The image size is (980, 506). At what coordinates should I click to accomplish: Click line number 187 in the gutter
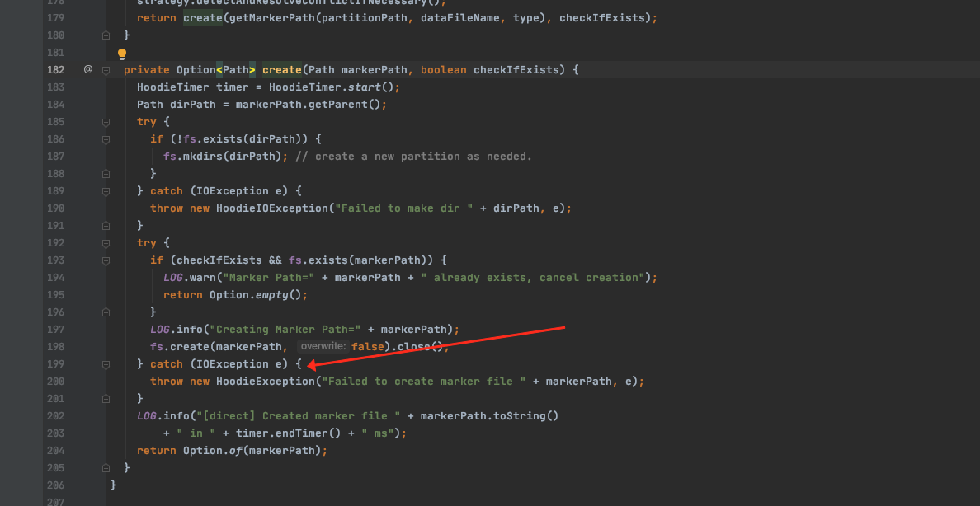(x=55, y=157)
